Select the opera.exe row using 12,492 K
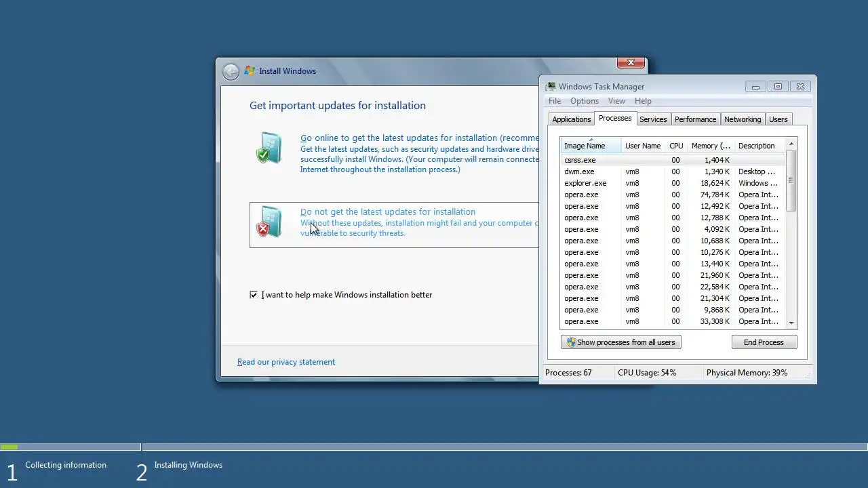 673,206
